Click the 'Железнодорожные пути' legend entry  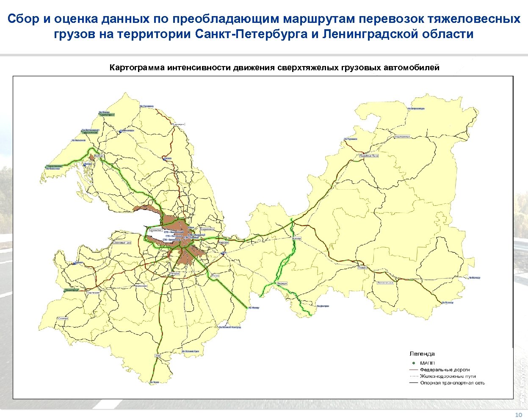coord(448,376)
